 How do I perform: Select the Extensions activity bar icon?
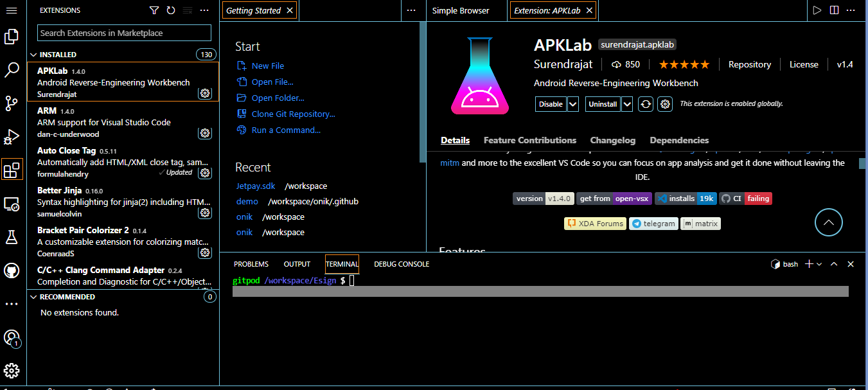(x=12, y=170)
